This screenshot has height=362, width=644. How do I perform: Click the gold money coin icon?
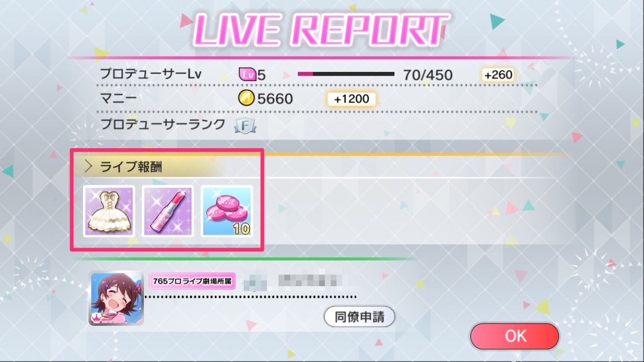pos(246,99)
